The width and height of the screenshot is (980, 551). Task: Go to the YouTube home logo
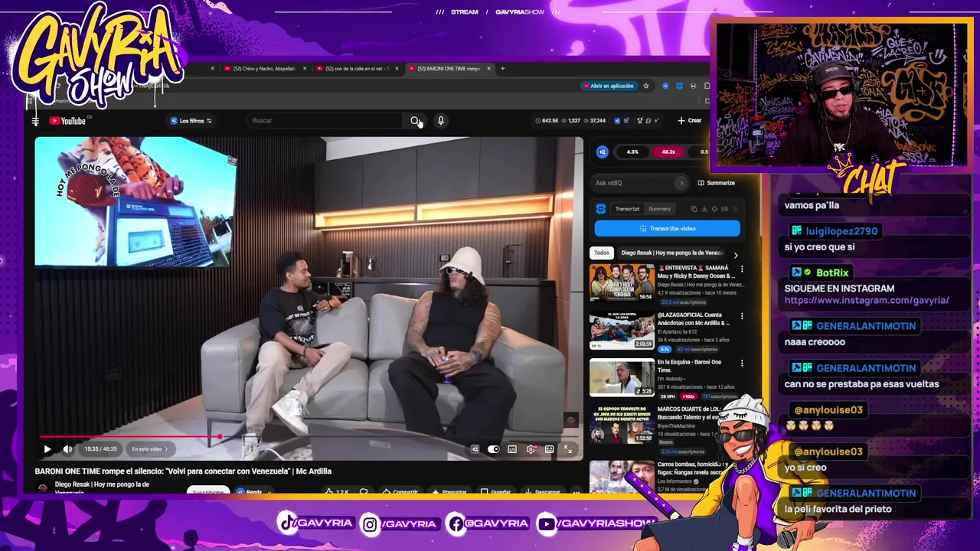click(67, 121)
